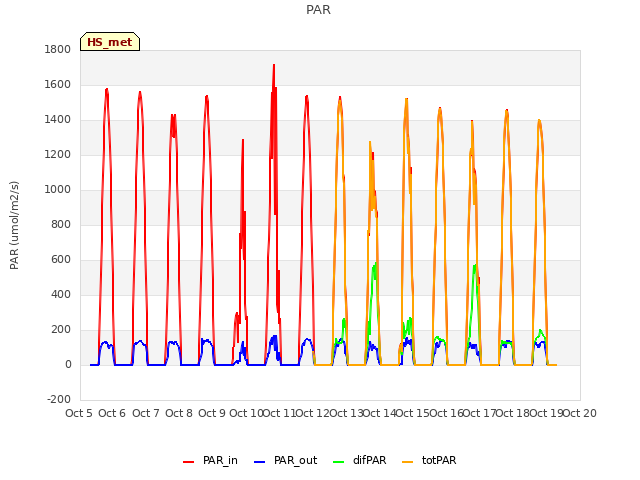Toggle the PAR_out legend entry
This screenshot has width=640, height=480.
tap(285, 461)
